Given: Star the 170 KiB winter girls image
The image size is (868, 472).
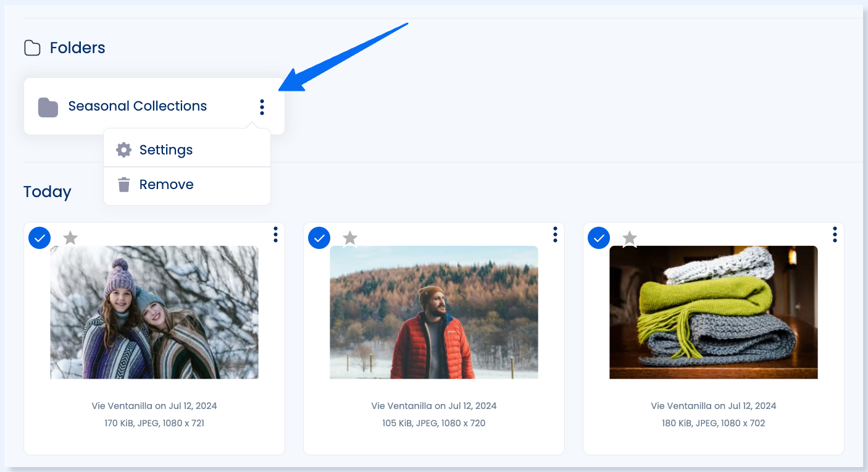Looking at the screenshot, I should coord(70,237).
